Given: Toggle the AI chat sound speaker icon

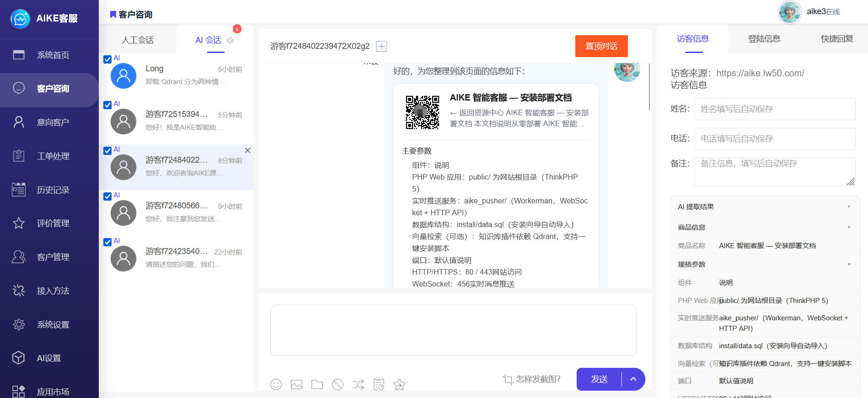Looking at the screenshot, I should 230,40.
